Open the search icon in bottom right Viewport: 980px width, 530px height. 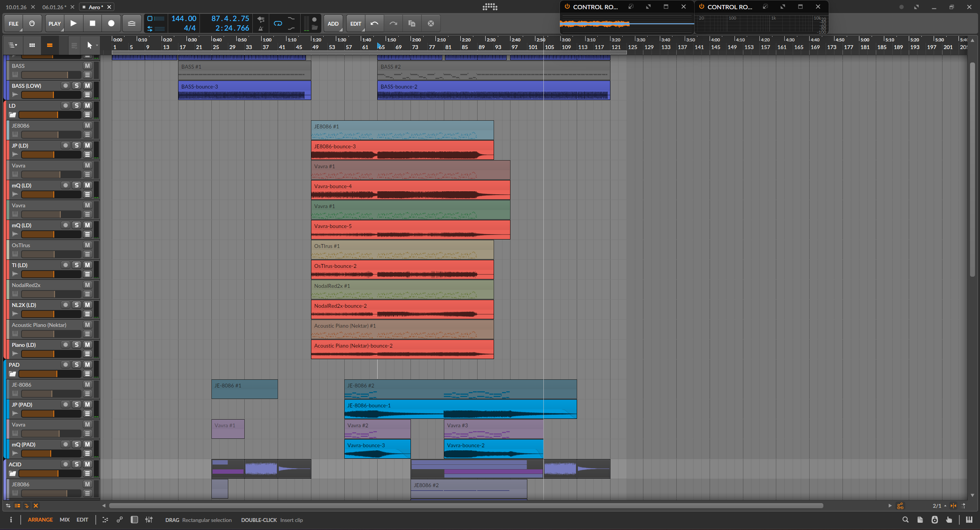905,520
